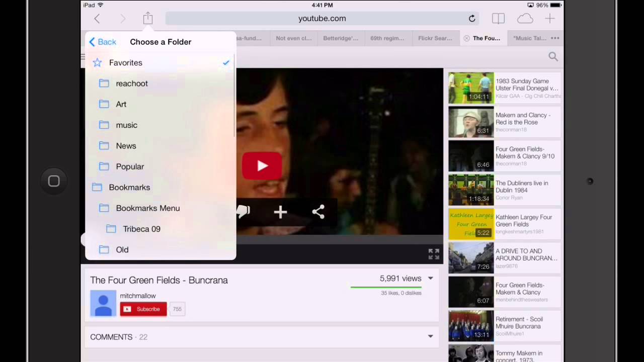Open Kathleen Largey Four Green Fields video
The image size is (644, 362).
505,224
